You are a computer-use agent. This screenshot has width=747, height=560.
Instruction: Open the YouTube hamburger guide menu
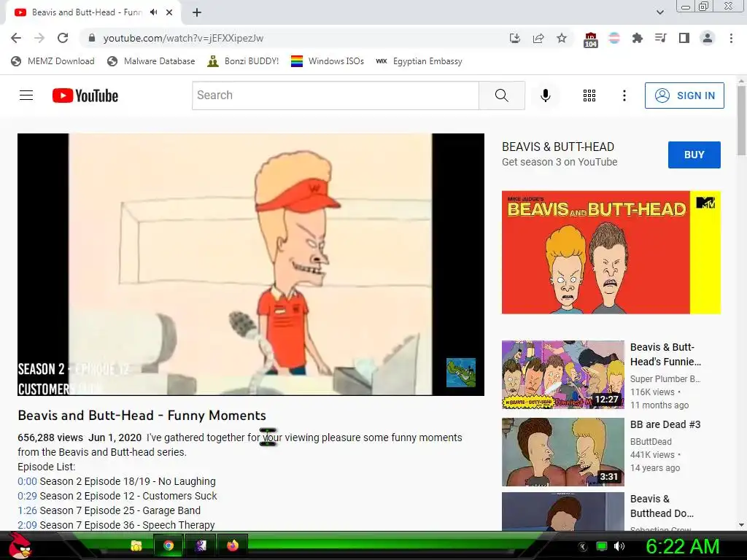[26, 96]
